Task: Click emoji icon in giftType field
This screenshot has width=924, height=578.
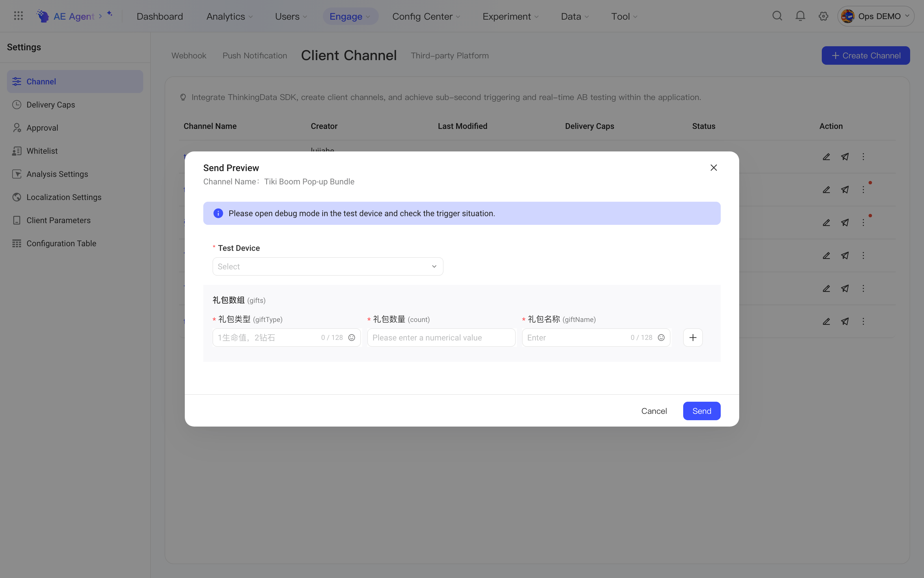Action: tap(352, 338)
